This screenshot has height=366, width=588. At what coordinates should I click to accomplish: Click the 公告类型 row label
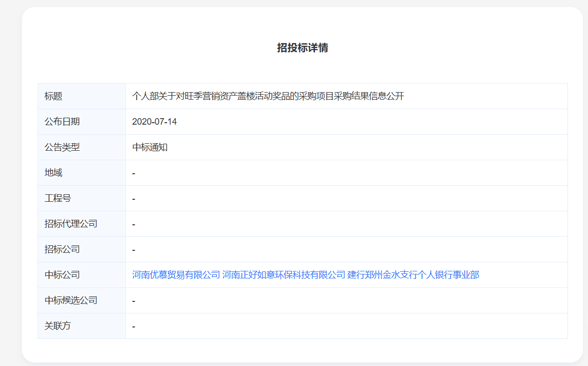click(62, 147)
